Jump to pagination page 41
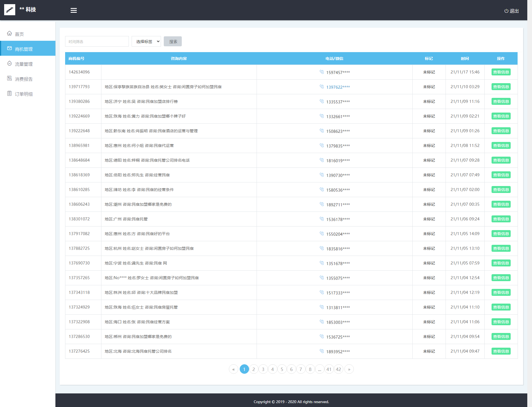Screen dimensions: 532x407 click(x=329, y=369)
